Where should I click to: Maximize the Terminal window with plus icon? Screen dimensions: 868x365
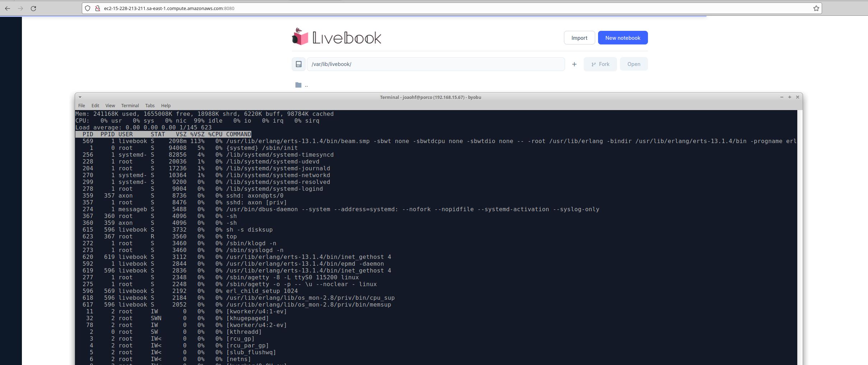tap(789, 97)
